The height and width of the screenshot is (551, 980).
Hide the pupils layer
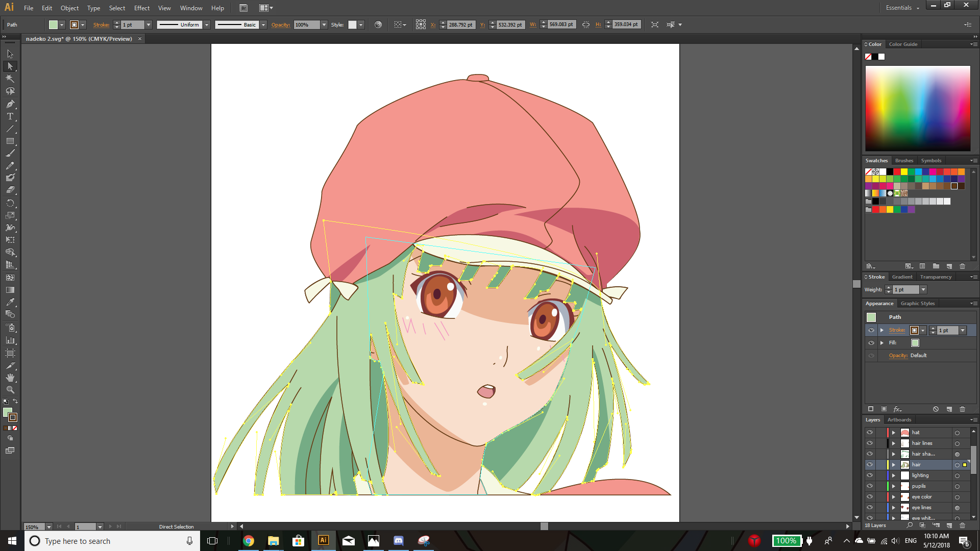870,486
